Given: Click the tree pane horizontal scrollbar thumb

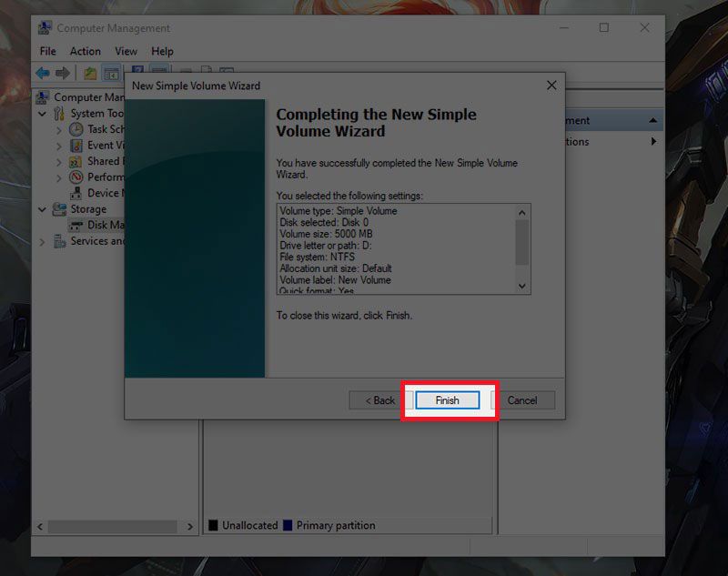Looking at the screenshot, I should coord(112,526).
